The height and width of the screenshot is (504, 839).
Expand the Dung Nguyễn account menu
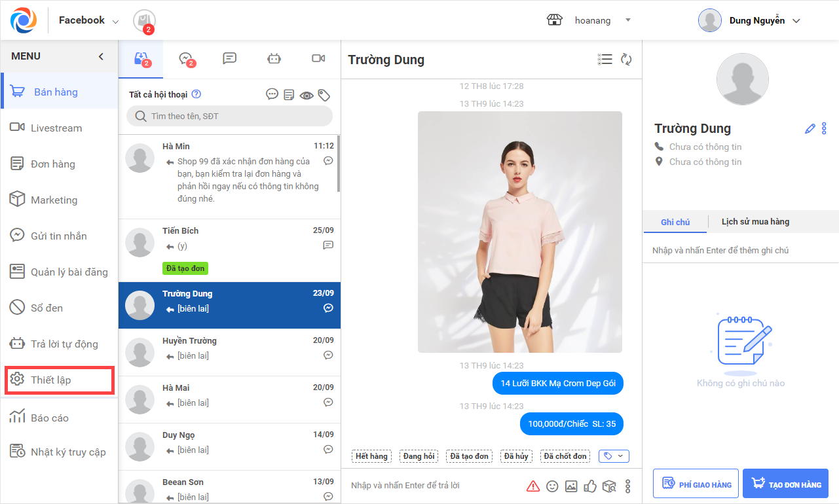click(796, 20)
